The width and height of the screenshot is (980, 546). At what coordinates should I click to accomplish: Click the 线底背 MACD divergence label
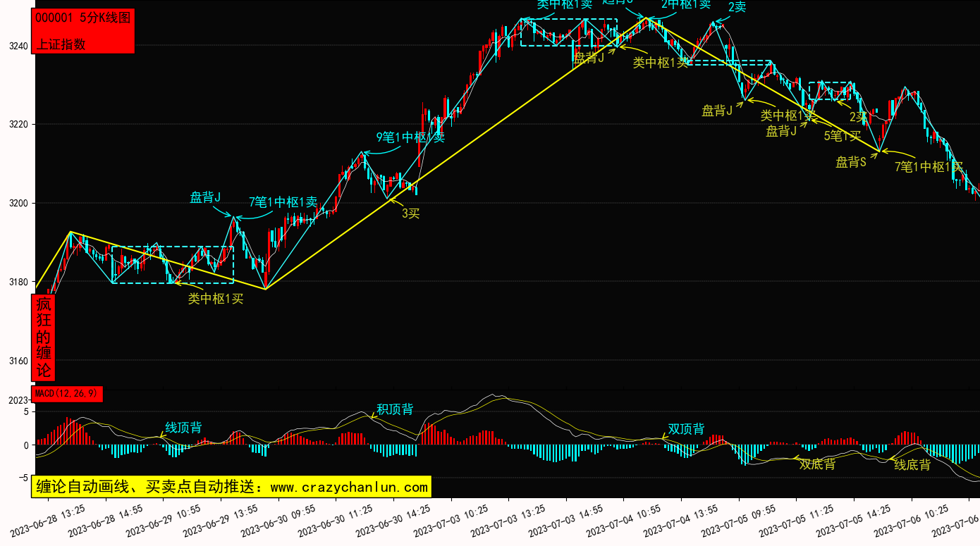(912, 465)
